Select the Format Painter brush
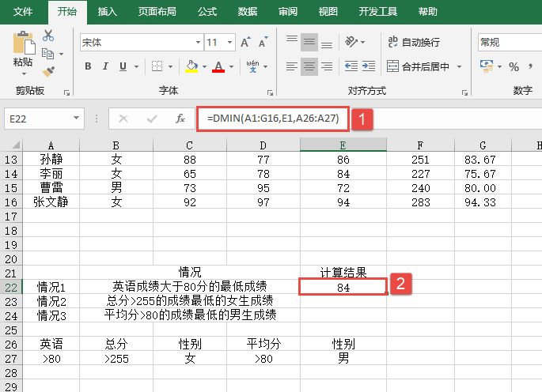The width and height of the screenshot is (542, 392). (48, 72)
